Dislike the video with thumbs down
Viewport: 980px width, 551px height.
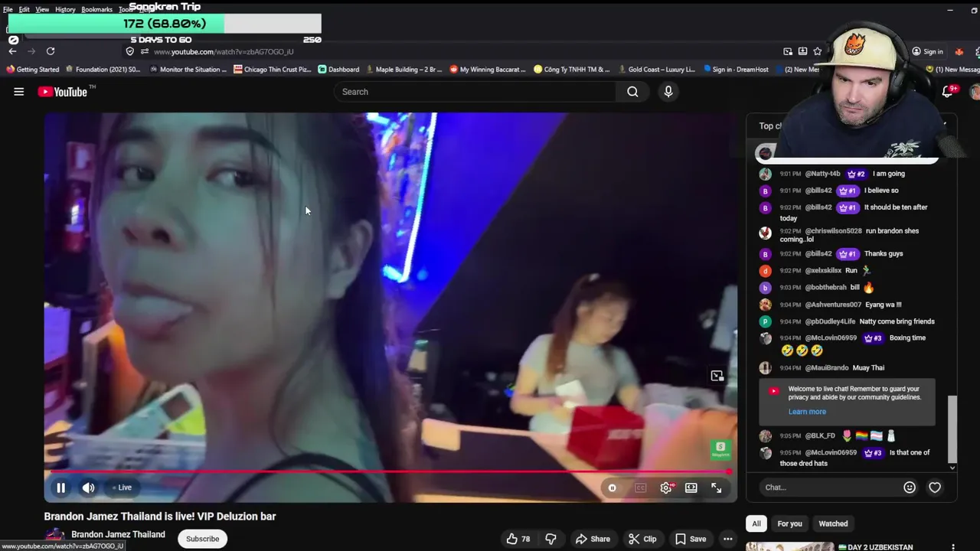550,539
